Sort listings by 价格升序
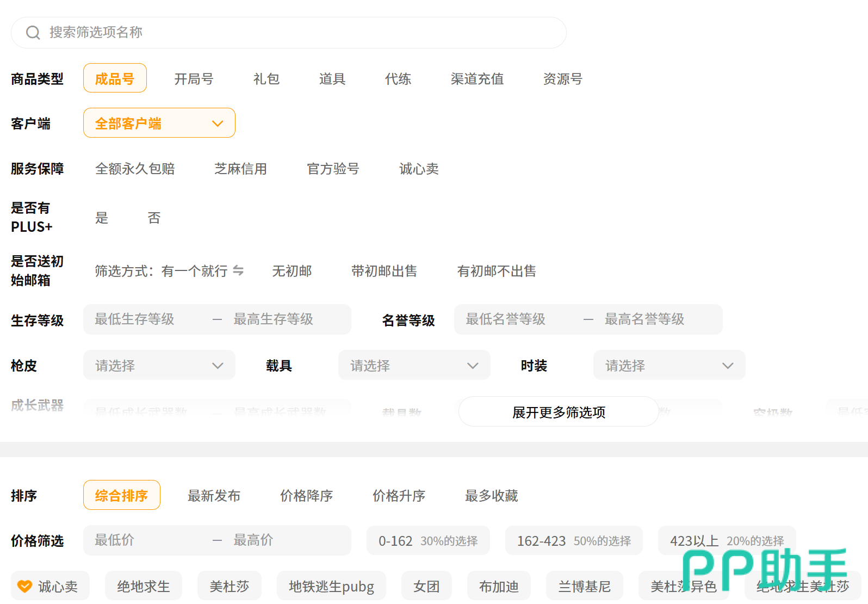Screen dimensions: 868x604 coord(399,496)
